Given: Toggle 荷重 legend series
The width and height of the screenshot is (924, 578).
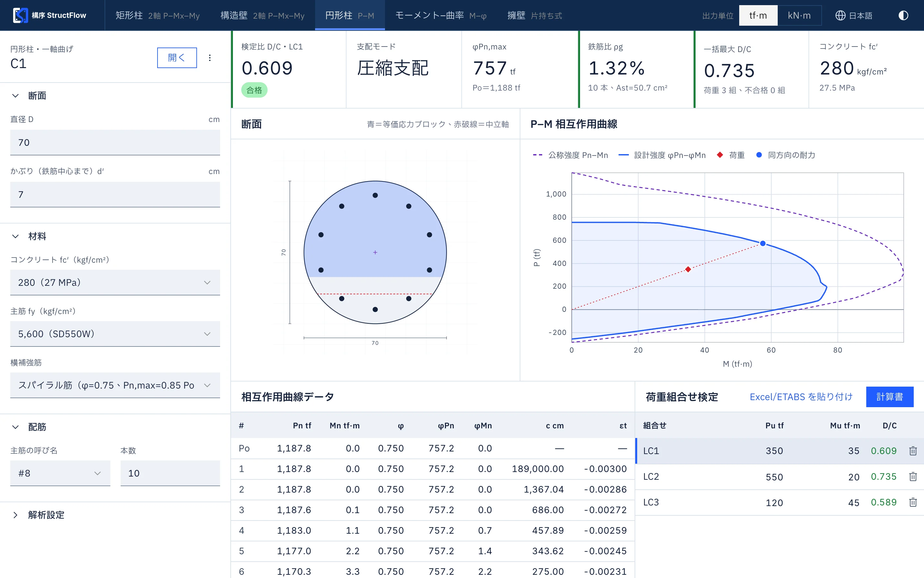Looking at the screenshot, I should pyautogui.click(x=731, y=155).
